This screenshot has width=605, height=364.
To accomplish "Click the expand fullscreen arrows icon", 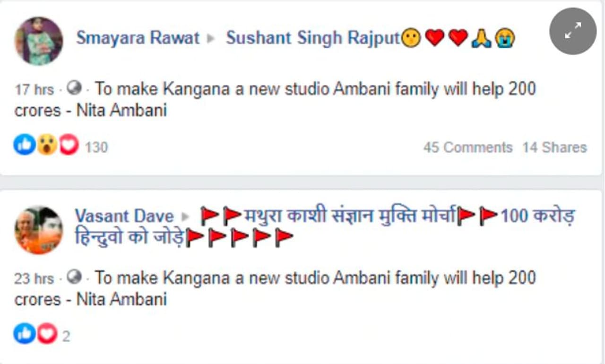I will [x=573, y=31].
